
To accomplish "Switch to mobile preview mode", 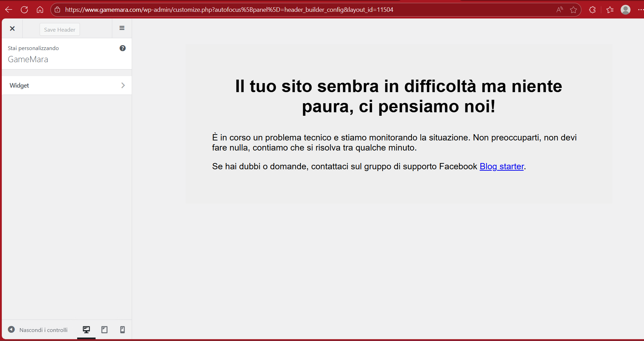I will tap(122, 330).
